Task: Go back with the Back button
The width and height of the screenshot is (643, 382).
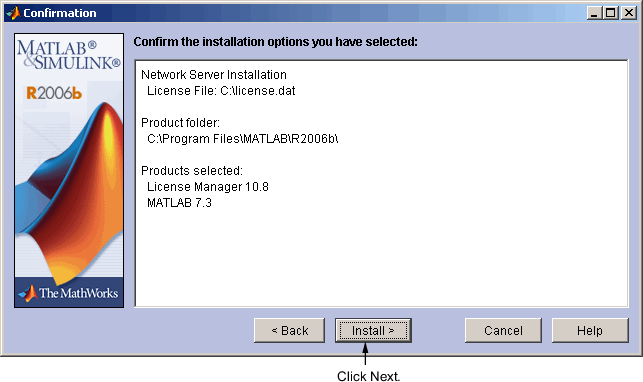Action: pyautogui.click(x=290, y=330)
